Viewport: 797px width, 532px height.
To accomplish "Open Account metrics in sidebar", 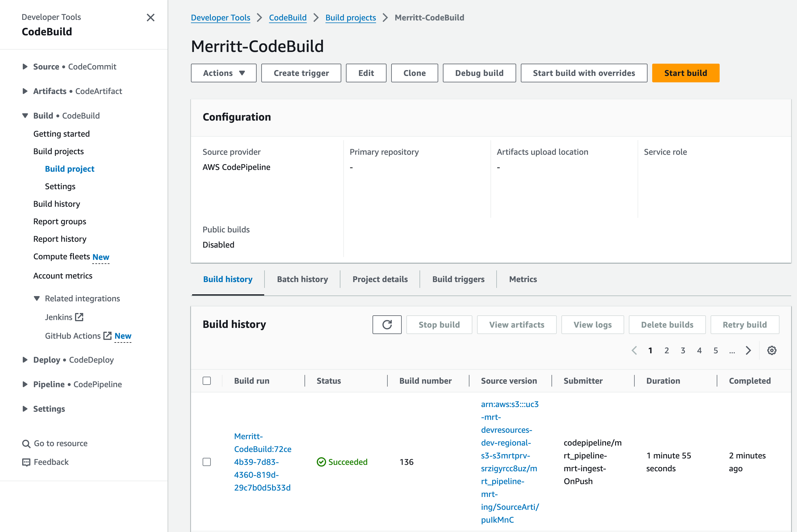I will point(63,276).
